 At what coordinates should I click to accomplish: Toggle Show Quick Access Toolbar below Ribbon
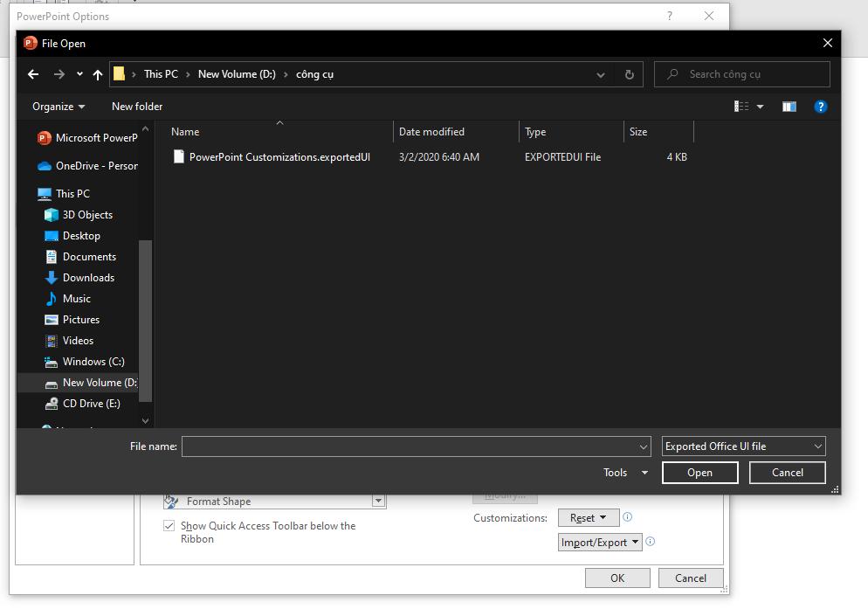pos(169,526)
